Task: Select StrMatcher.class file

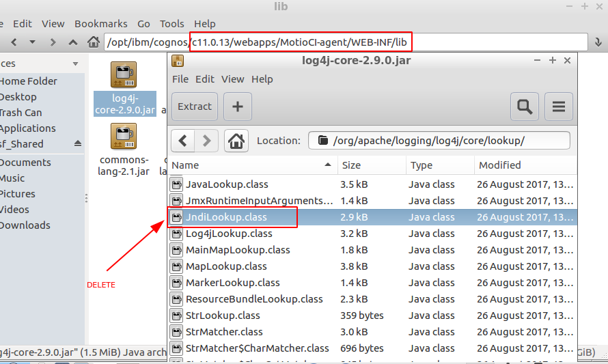Action: click(x=372, y=332)
